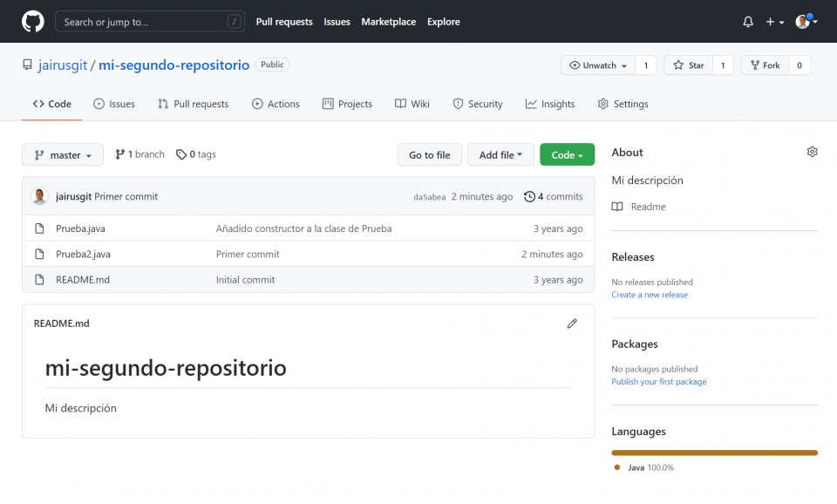The image size is (837, 504).
Task: View the 0 tags link
Action: pyautogui.click(x=196, y=154)
